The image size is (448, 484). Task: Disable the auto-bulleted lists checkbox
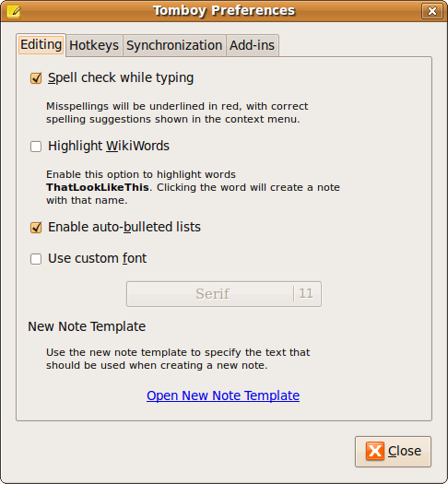(36, 228)
